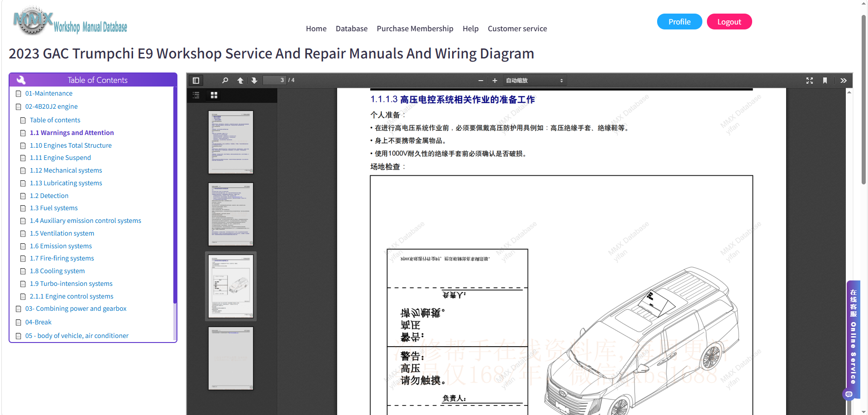Click document icon beside 1.3 Fuel systems
The height and width of the screenshot is (415, 868).
[23, 208]
